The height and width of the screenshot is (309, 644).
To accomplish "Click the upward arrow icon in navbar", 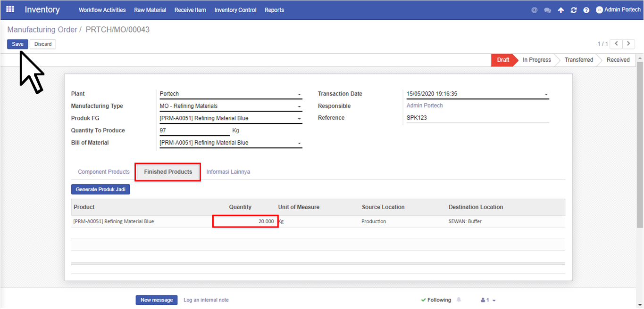I will 560,10.
